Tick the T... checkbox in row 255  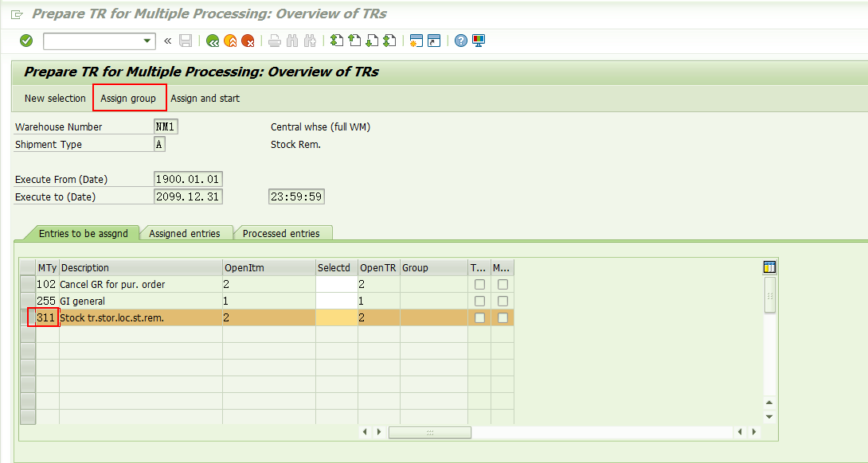[x=479, y=301]
